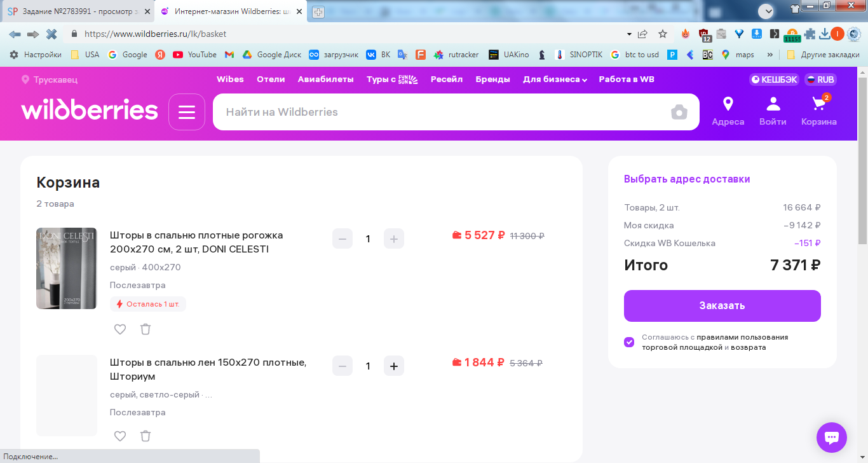This screenshot has height=463, width=868.
Task: Close the Wildberries browser tab
Action: click(299, 11)
